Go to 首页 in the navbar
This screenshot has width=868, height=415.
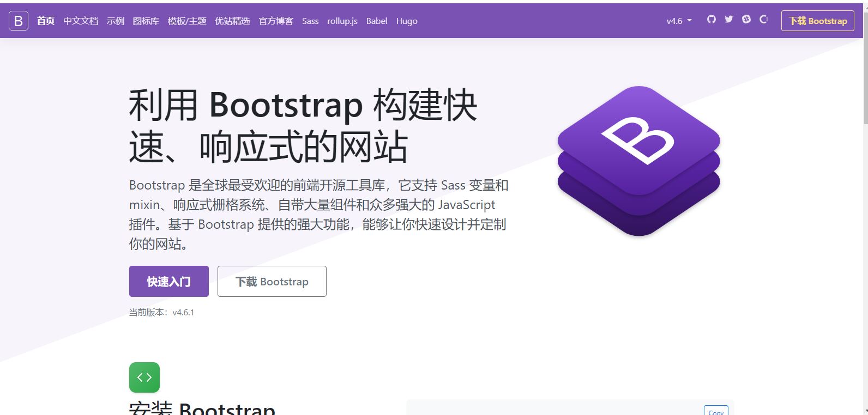tap(46, 21)
